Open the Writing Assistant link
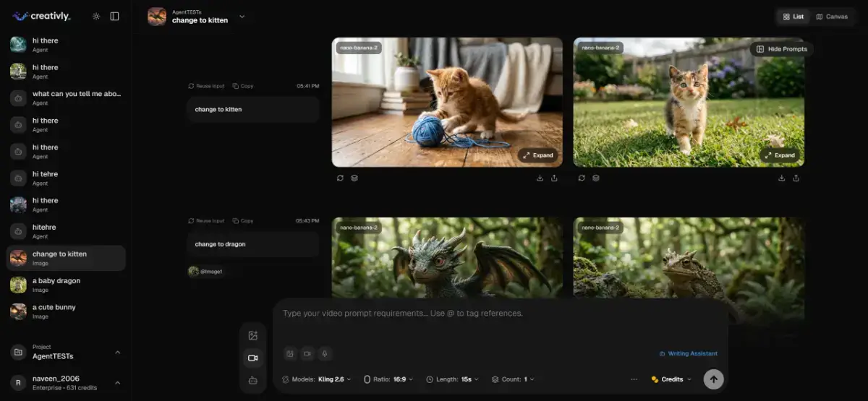This screenshot has width=868, height=401. [x=688, y=353]
